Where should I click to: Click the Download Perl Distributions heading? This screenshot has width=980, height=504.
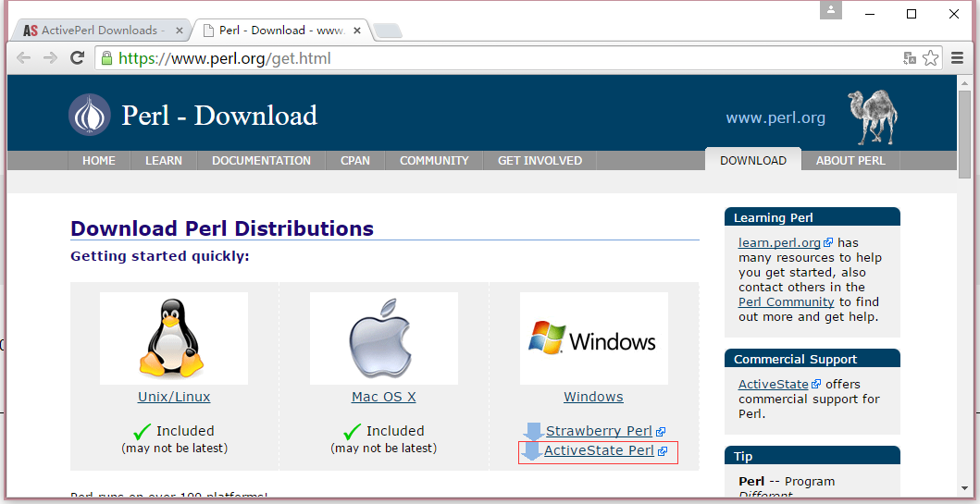pos(222,228)
